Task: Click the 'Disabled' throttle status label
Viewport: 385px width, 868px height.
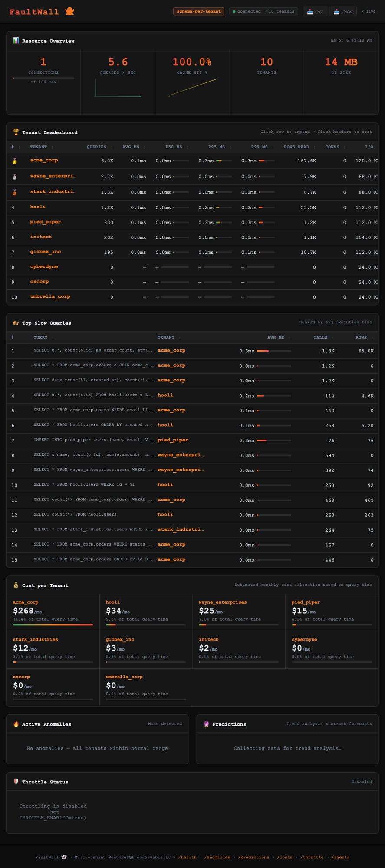Action: click(x=362, y=781)
